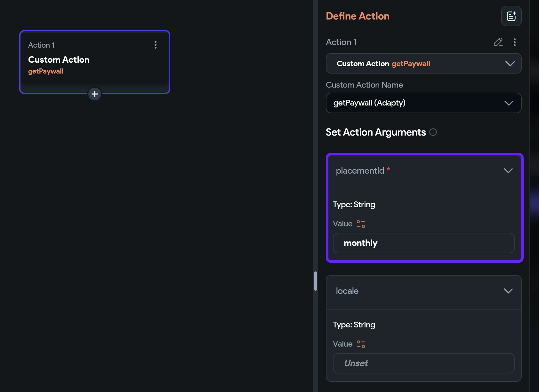539x392 pixels.
Task: Select the Custom Action title on the card
Action: tap(59, 60)
